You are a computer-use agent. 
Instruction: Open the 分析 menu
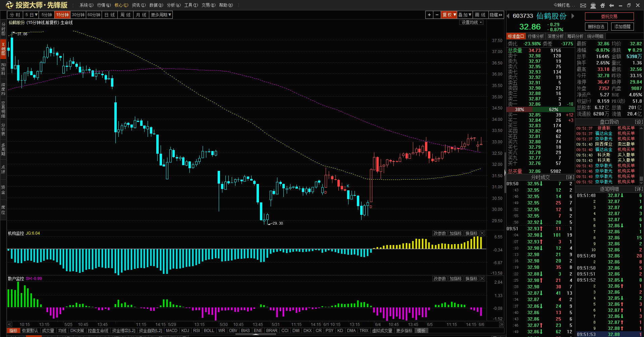click(x=174, y=5)
